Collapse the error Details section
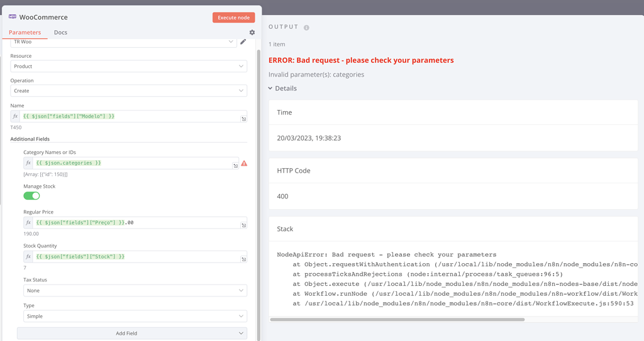 pos(282,89)
